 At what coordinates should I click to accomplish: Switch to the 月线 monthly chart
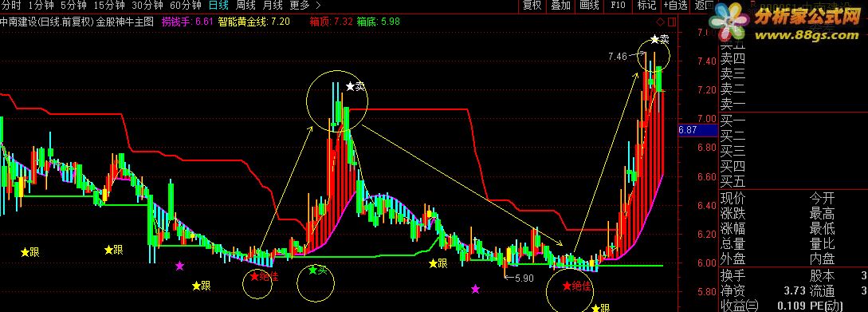click(x=273, y=6)
